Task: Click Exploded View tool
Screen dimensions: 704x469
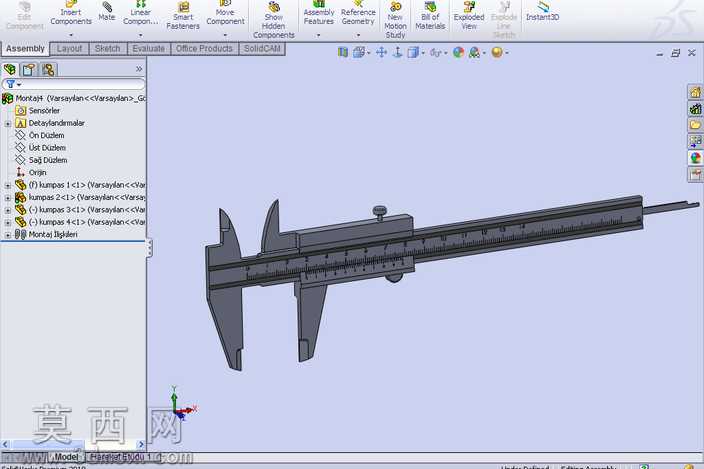Action: pyautogui.click(x=469, y=16)
